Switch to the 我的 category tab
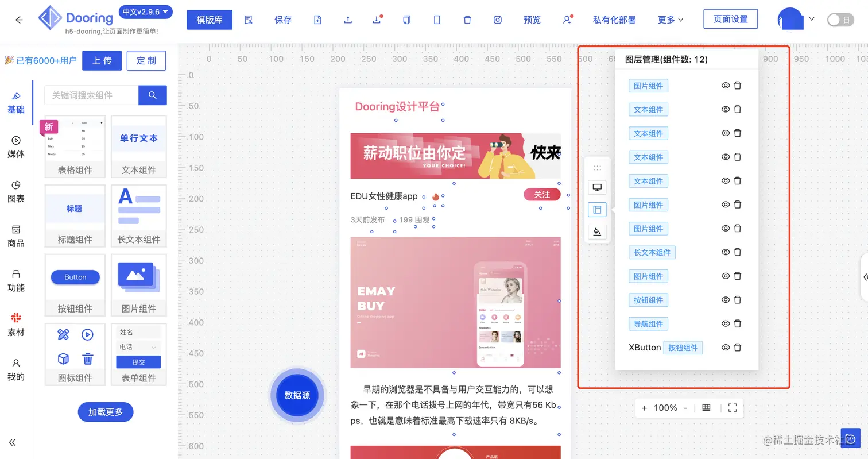The image size is (868, 459). point(16,369)
